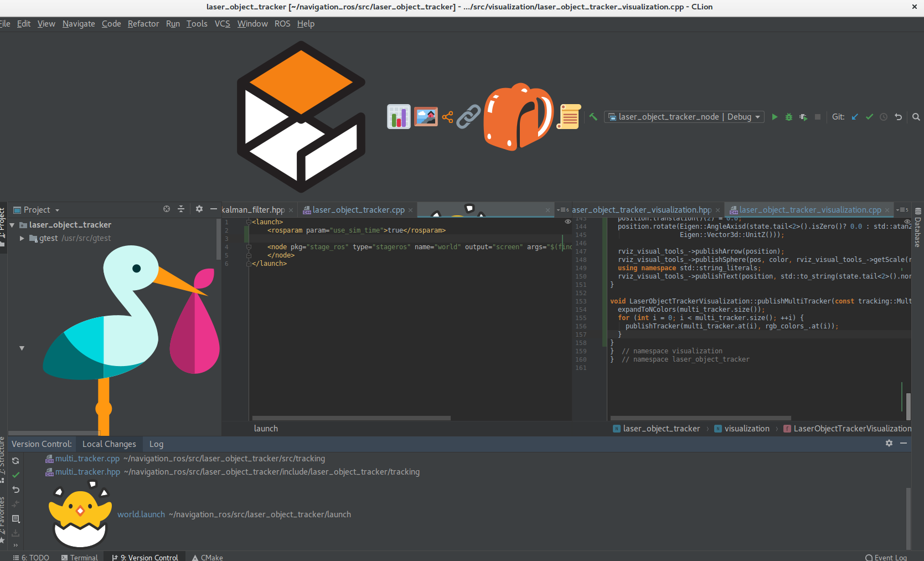Commit with green check in Version Control panel

[x=16, y=475]
